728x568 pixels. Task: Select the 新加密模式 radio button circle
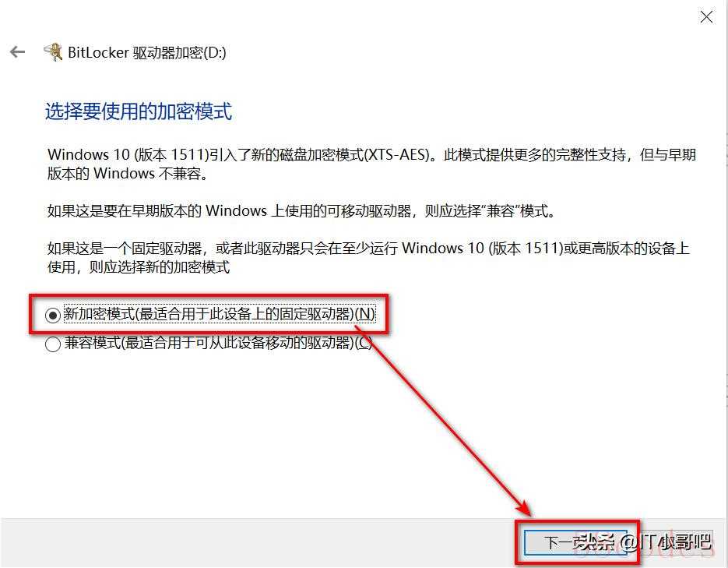52,316
